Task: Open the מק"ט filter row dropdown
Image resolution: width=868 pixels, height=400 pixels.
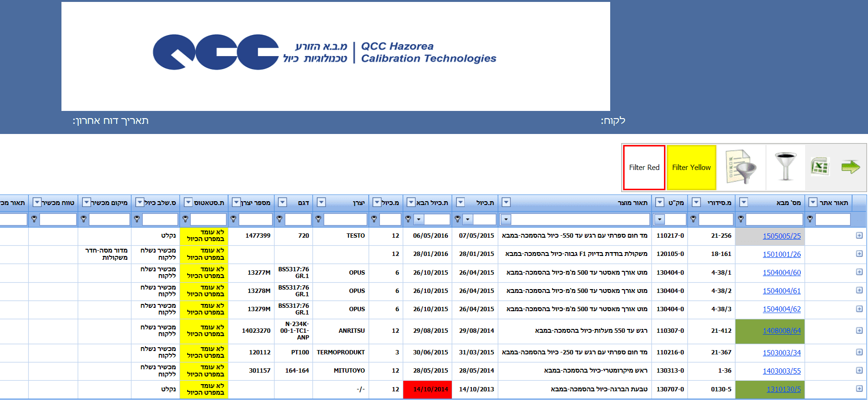Action: tap(660, 220)
